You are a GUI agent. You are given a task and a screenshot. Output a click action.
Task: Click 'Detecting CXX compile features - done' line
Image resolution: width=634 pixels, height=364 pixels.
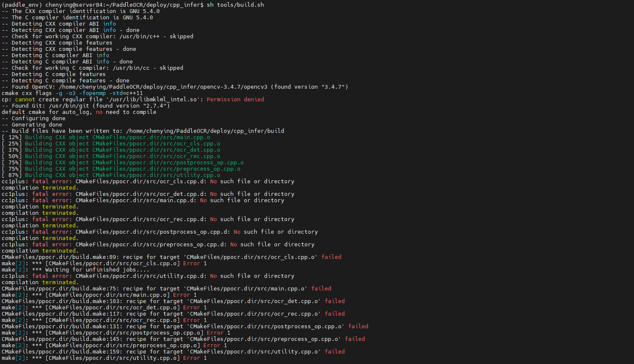pyautogui.click(x=69, y=49)
